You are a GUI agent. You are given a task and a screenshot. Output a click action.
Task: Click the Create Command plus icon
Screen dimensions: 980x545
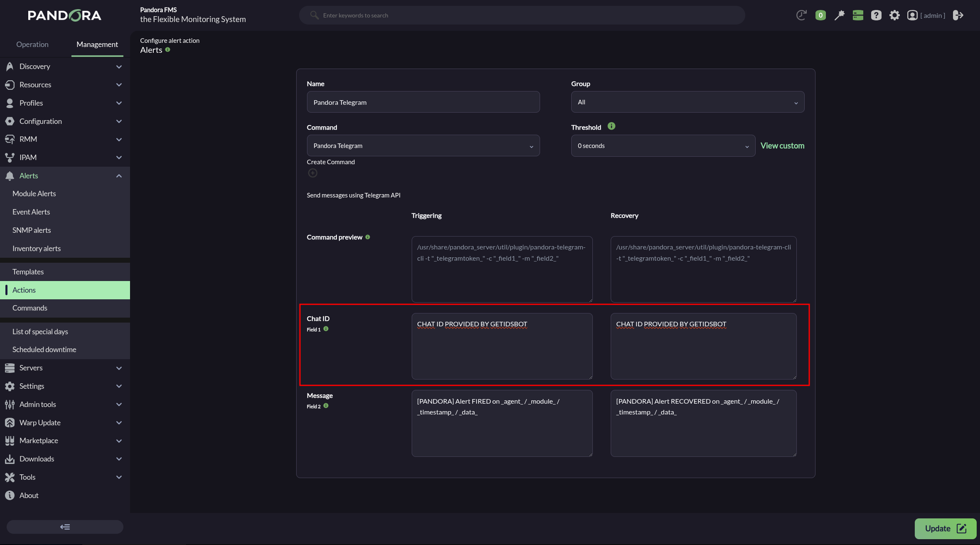313,173
